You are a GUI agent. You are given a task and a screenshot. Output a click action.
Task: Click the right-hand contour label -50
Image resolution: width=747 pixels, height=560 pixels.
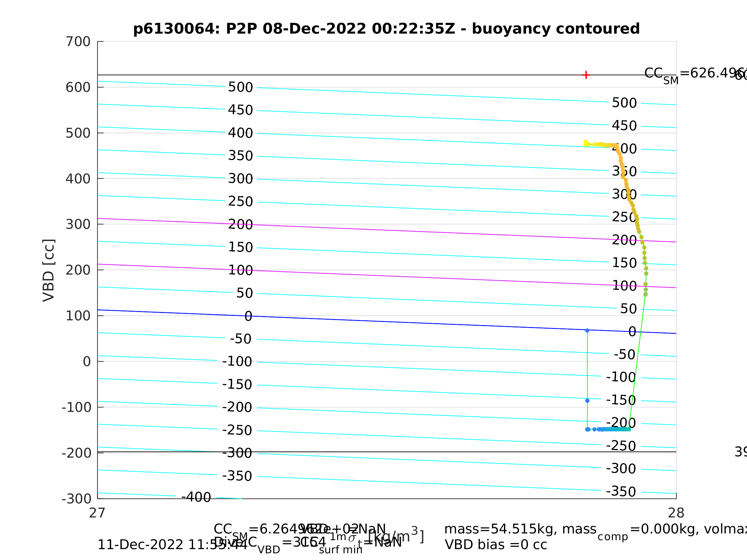(625, 355)
